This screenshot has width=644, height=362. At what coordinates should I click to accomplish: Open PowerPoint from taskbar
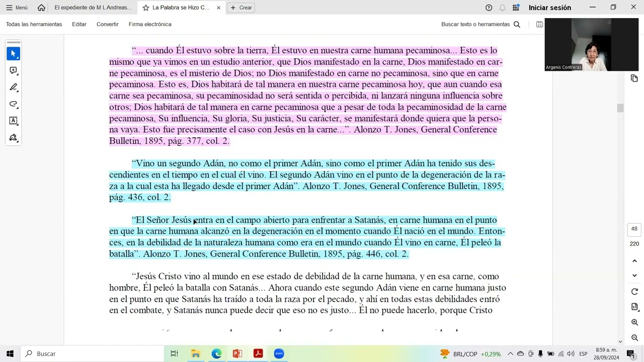(237, 353)
